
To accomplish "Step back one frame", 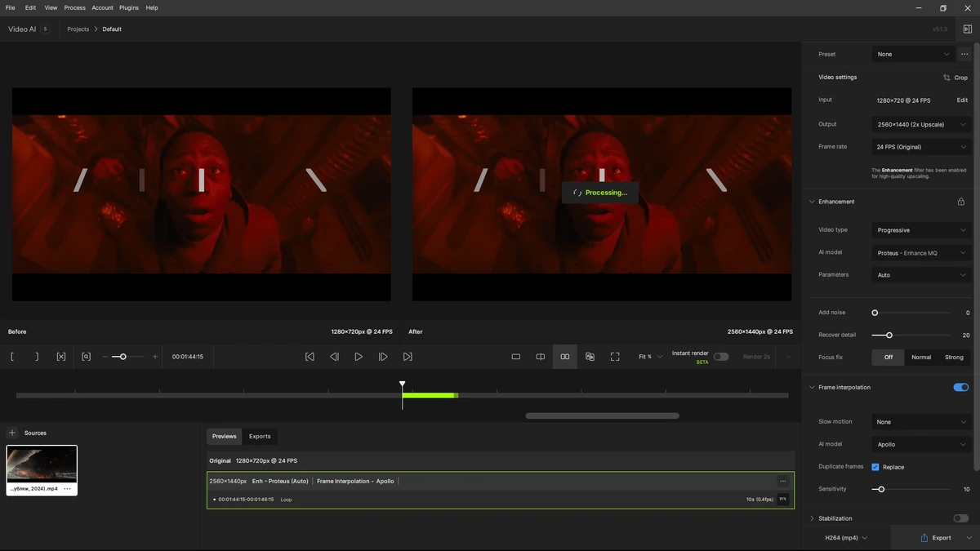I will [334, 357].
